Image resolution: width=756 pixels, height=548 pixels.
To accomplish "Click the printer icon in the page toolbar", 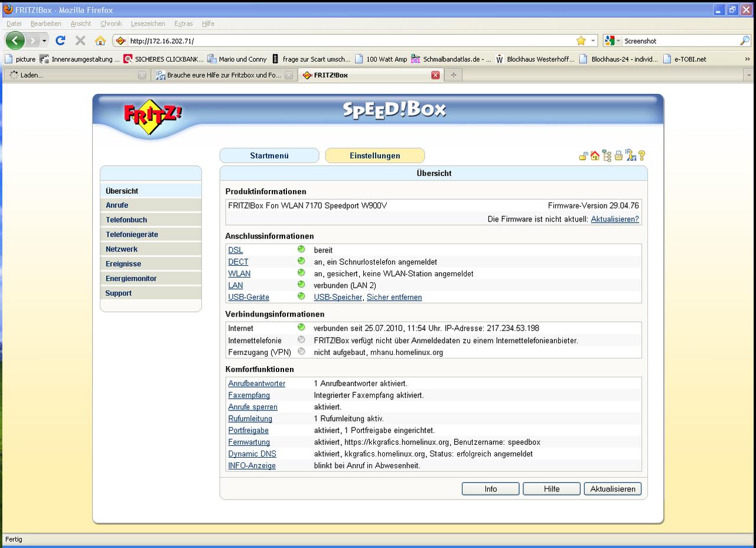I will coord(618,156).
